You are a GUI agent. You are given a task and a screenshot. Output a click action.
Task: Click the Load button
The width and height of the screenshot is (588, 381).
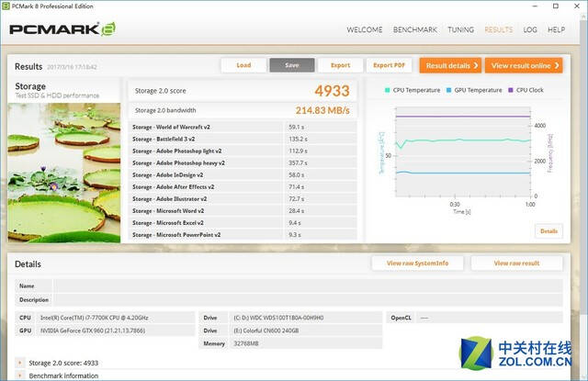click(x=243, y=65)
